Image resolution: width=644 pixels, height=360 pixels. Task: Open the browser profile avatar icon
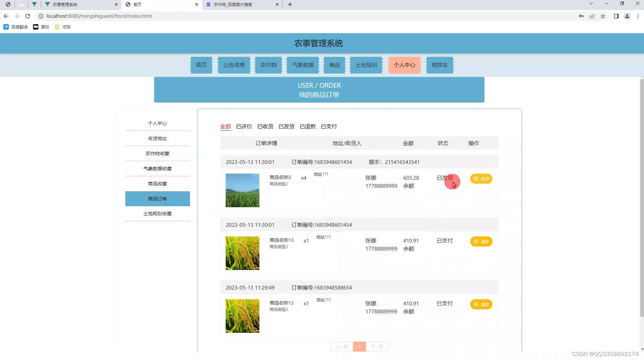click(x=627, y=16)
